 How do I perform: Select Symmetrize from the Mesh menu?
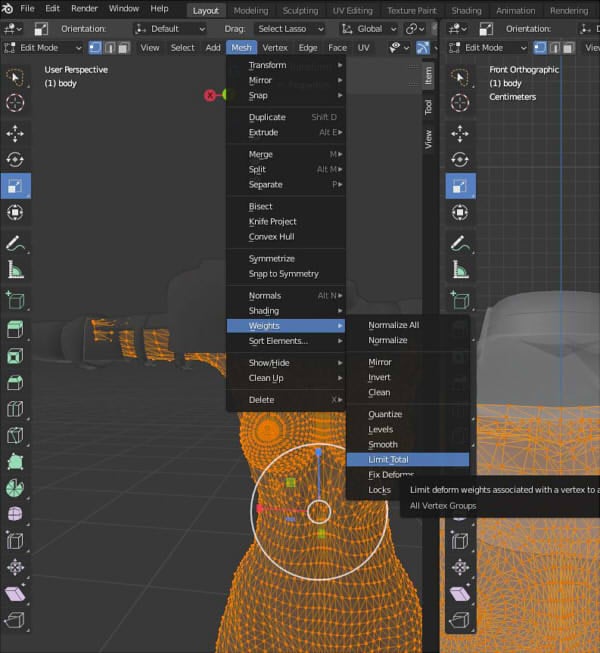pos(286,259)
